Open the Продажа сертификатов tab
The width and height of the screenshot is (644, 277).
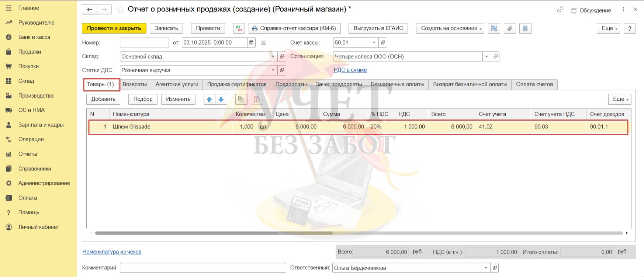click(x=237, y=84)
